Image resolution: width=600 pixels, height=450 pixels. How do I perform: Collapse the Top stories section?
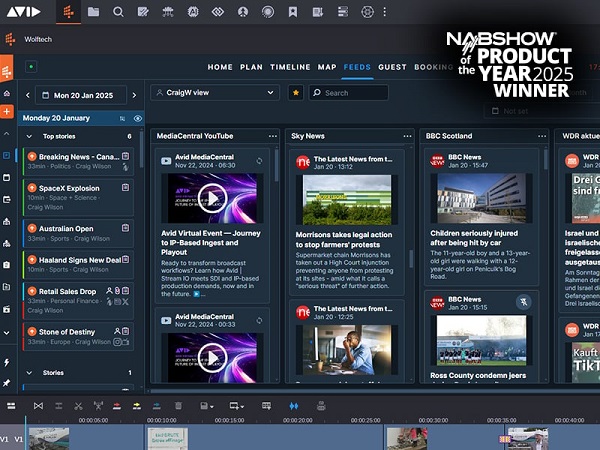[x=30, y=136]
